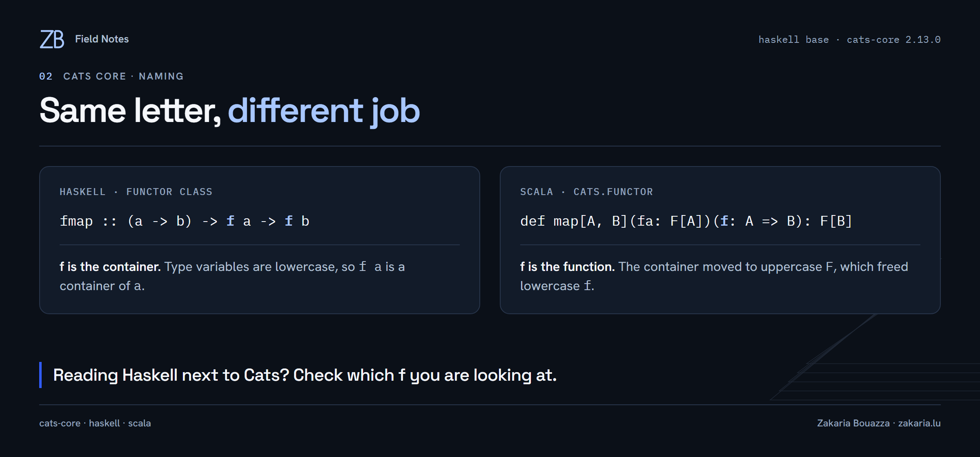Image resolution: width=980 pixels, height=457 pixels.
Task: Select the fmap type signature code line
Action: pos(185,221)
